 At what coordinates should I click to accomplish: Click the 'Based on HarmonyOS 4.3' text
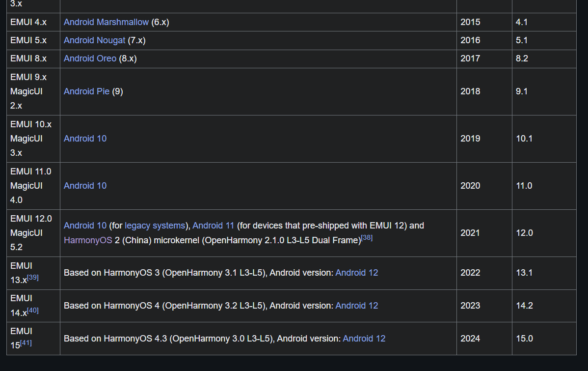tap(115, 339)
